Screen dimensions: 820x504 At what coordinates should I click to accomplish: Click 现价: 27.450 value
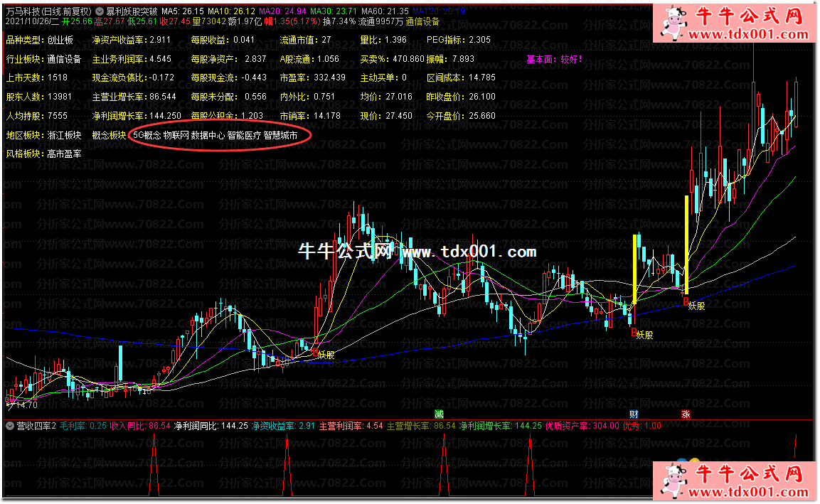(x=386, y=116)
